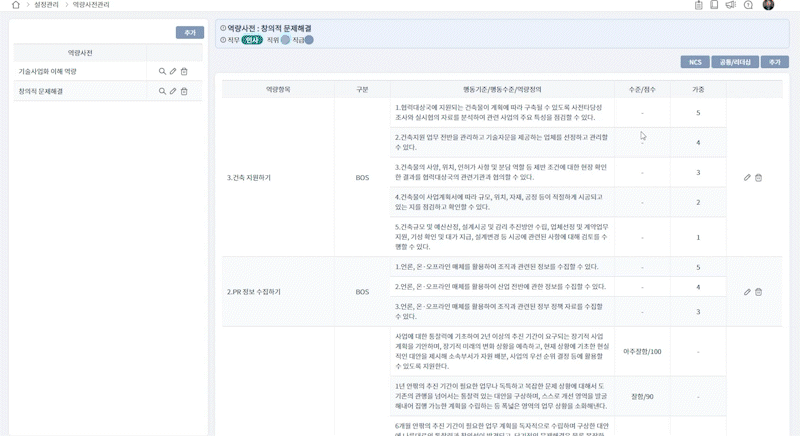Viewport: 800px width, 436px height.
Task: Click the 공통/리더십 button
Action: point(734,62)
